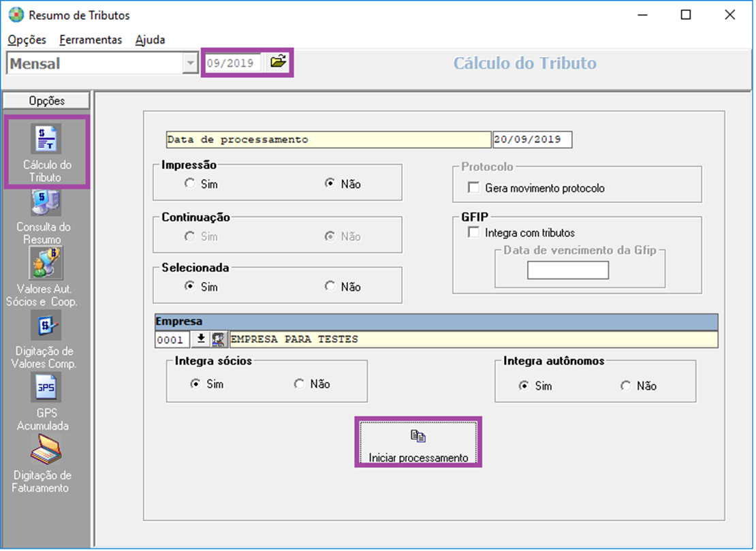This screenshot has width=756, height=551.
Task: Select Não under Selecionada
Action: click(x=330, y=286)
